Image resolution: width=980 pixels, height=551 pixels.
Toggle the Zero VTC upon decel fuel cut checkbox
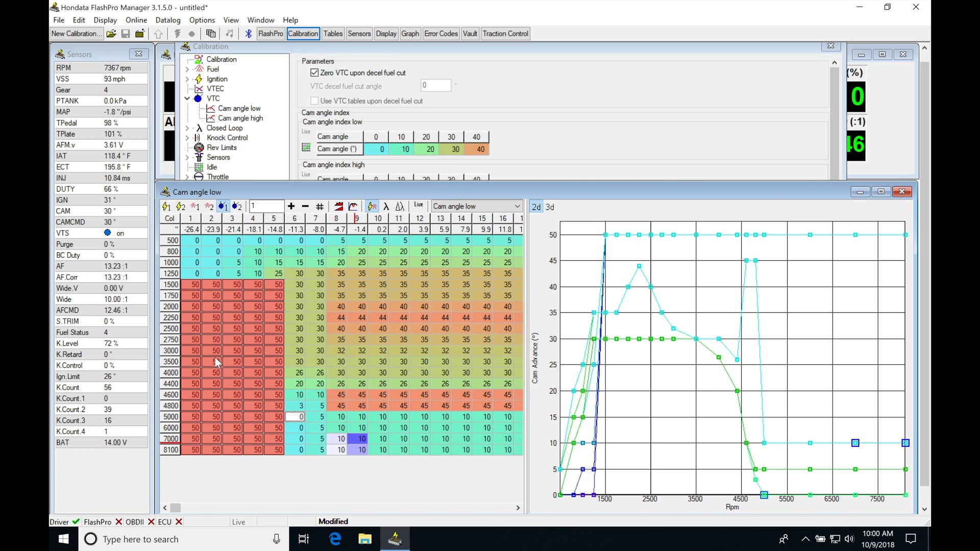coord(314,72)
